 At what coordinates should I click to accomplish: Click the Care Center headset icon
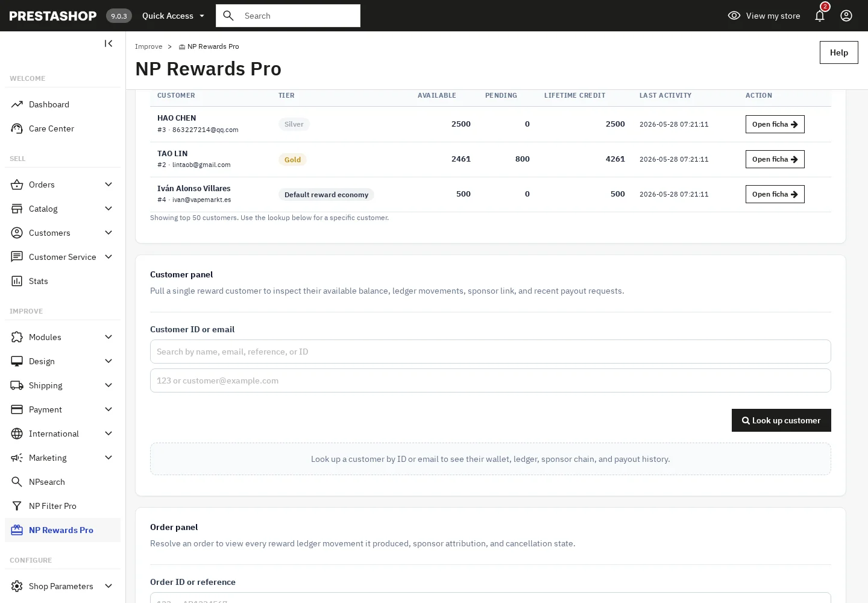(x=17, y=128)
